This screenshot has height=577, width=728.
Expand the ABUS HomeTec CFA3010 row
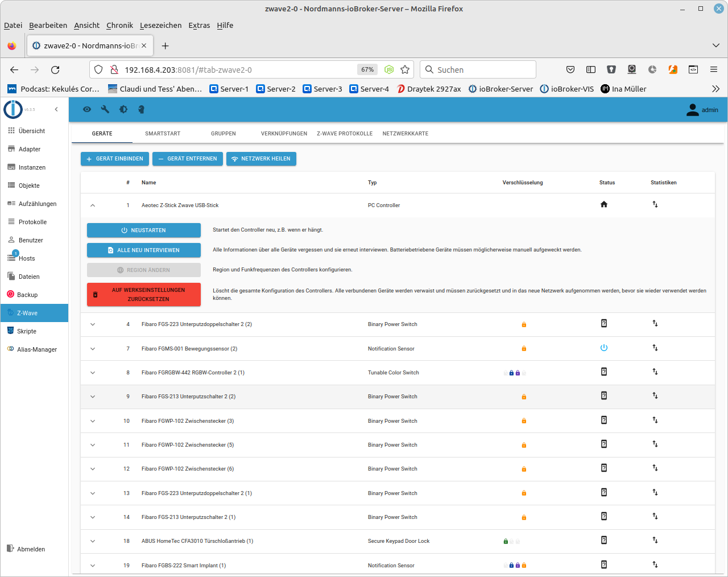coord(93,541)
